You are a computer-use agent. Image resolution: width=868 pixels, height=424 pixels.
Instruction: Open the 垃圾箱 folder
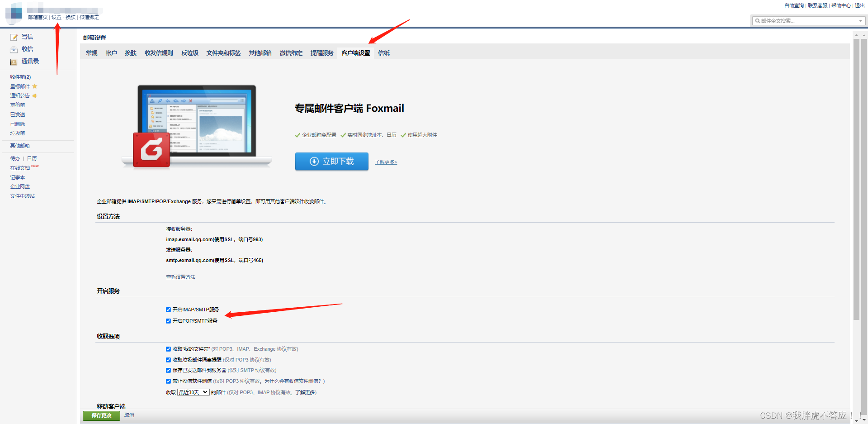[18, 133]
